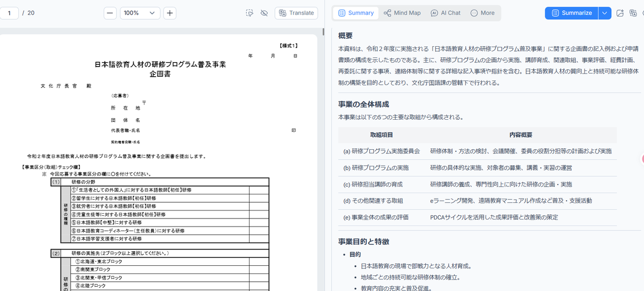Click table row (c) 研修担当講師の育成

click(478, 184)
